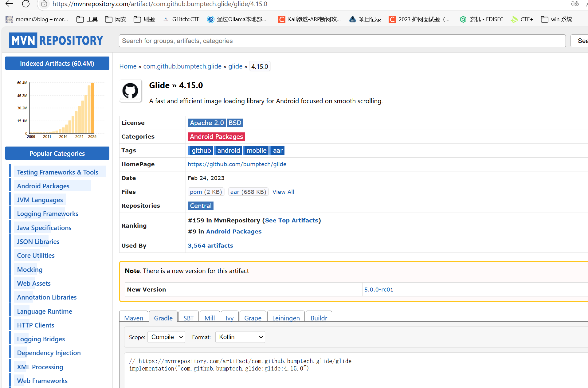Open the com.github.bumptech.glide breadcrumb
Image resolution: width=588 pixels, height=388 pixels.
coord(182,66)
